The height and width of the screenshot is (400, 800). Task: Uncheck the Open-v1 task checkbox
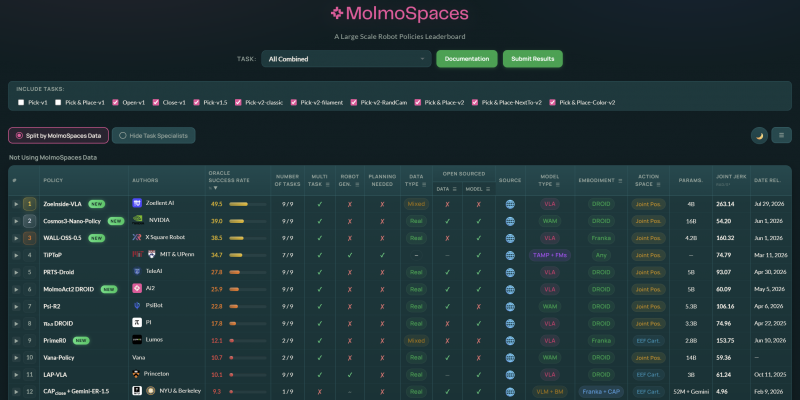[x=115, y=103]
